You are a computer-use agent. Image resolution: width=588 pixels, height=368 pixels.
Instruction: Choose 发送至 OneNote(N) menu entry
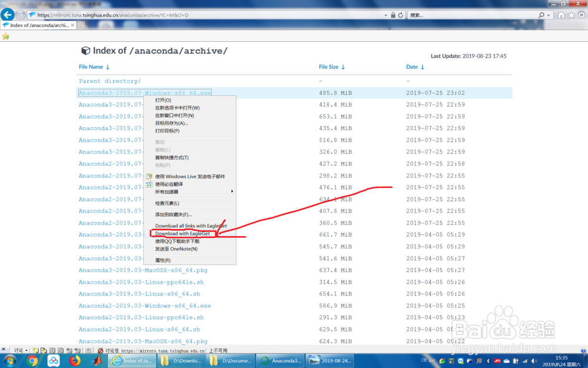coord(190,249)
